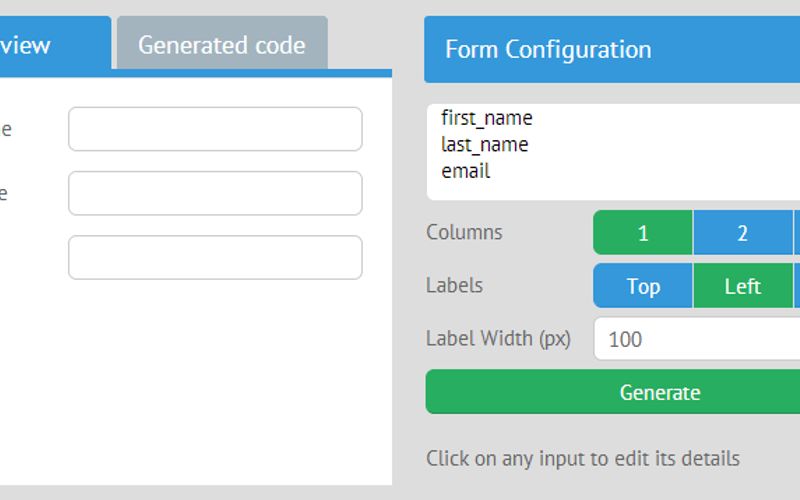Click the Label Width input field
This screenshot has width=800, height=500.
697,339
